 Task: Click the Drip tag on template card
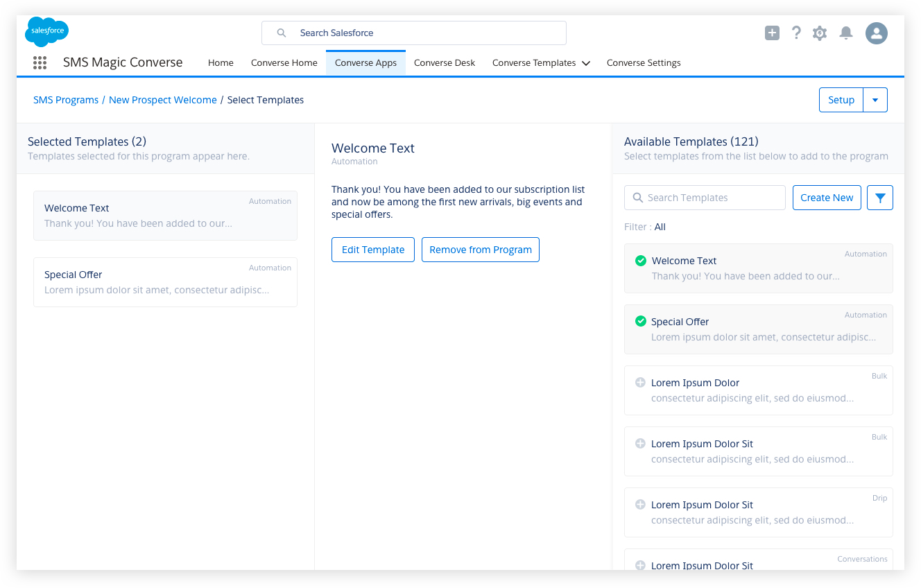[x=879, y=498]
